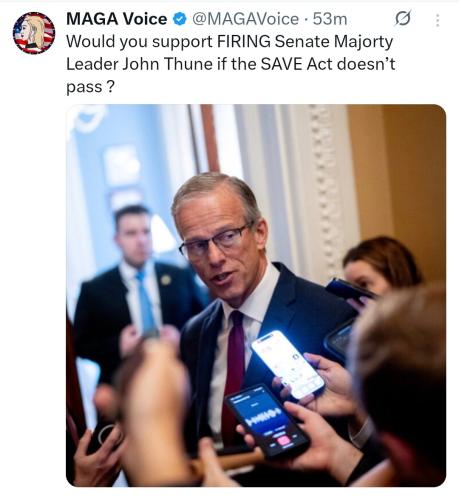Click the man's glasses in the photo
Viewport: 459px width, 500px height.
[x=214, y=242]
